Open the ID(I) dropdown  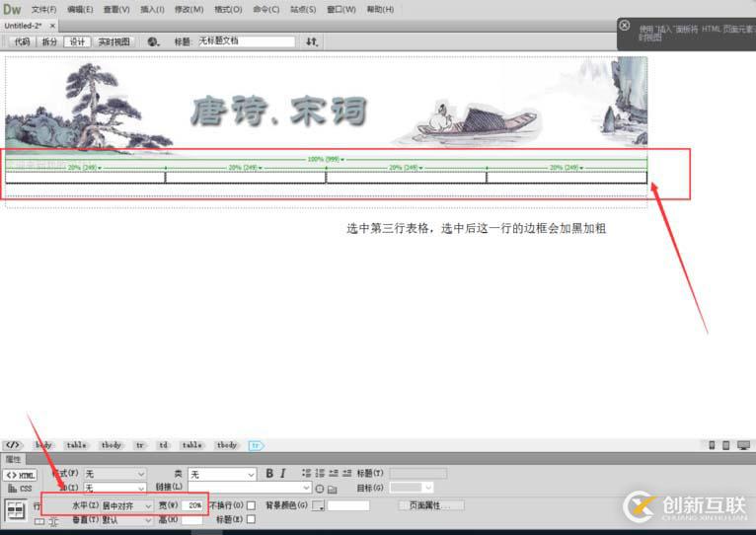pos(114,488)
